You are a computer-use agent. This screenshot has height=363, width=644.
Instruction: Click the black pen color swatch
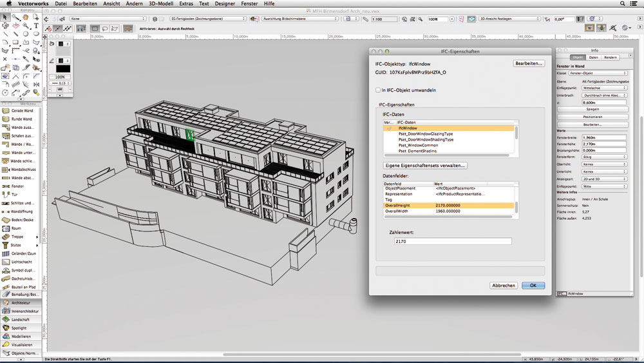coord(62,68)
